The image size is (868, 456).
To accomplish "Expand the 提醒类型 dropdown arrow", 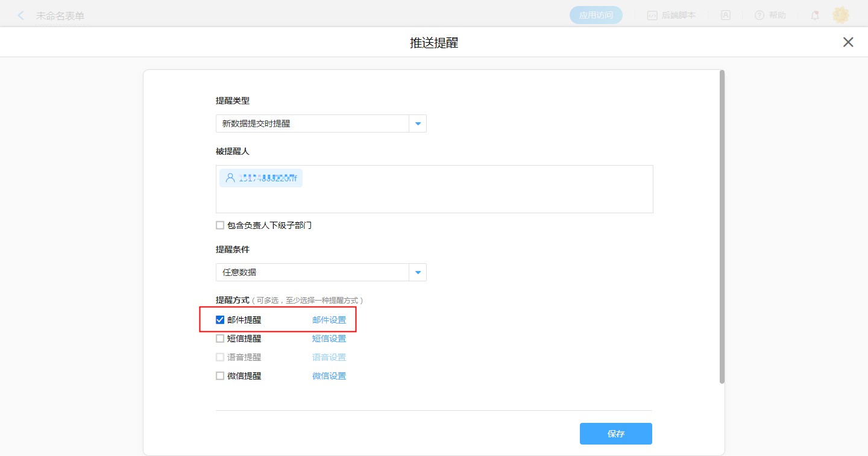I will [418, 123].
